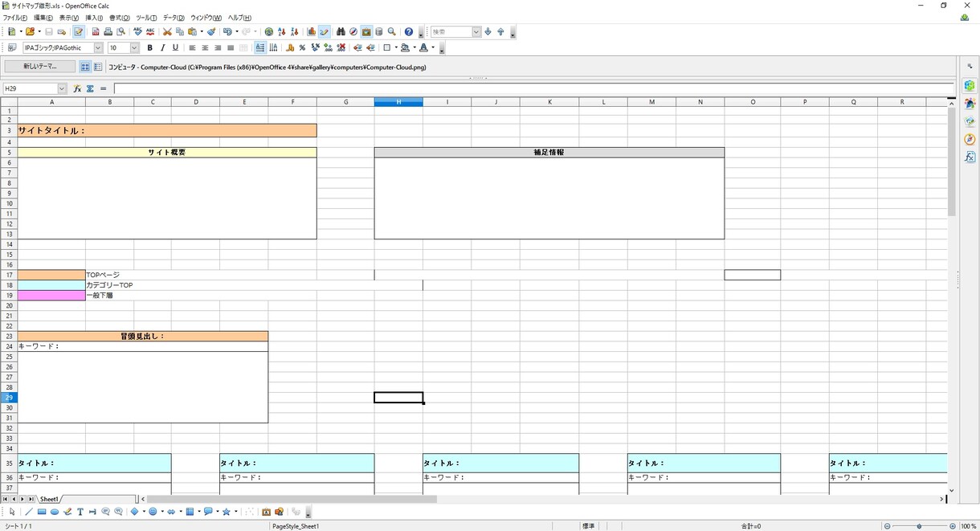The height and width of the screenshot is (531, 980).
Task: Open the ファイル menu
Action: pyautogui.click(x=14, y=18)
